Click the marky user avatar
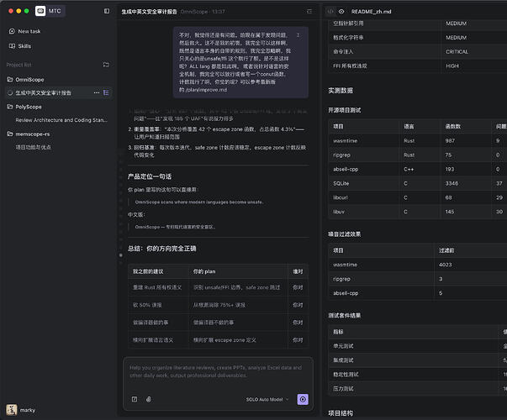The width and height of the screenshot is (507, 420). (x=12, y=410)
